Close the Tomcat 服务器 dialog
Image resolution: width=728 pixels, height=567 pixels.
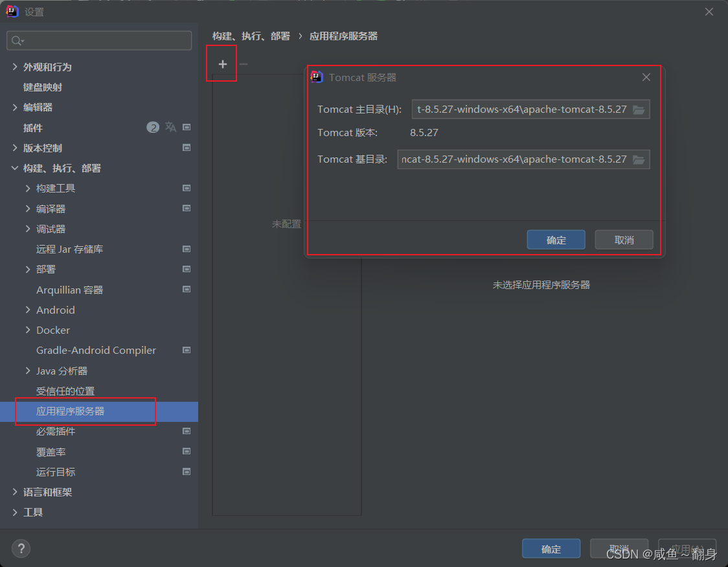(x=646, y=77)
